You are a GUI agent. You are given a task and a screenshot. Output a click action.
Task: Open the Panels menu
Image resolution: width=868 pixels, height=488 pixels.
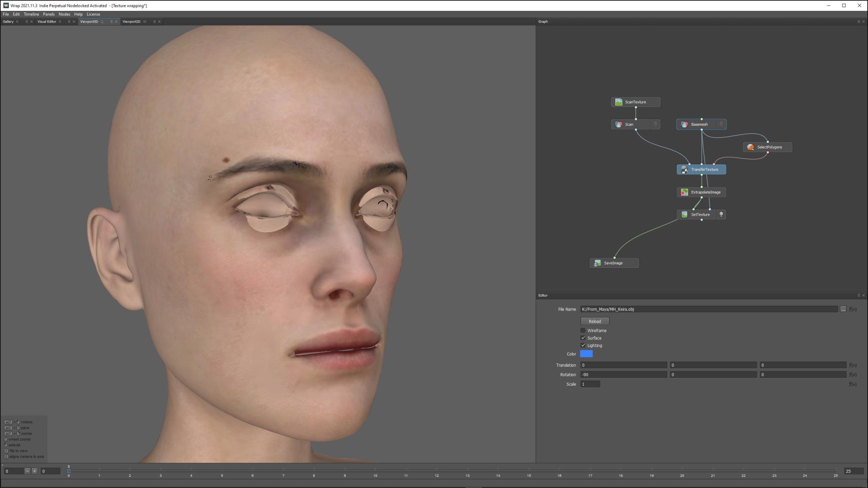click(x=49, y=14)
